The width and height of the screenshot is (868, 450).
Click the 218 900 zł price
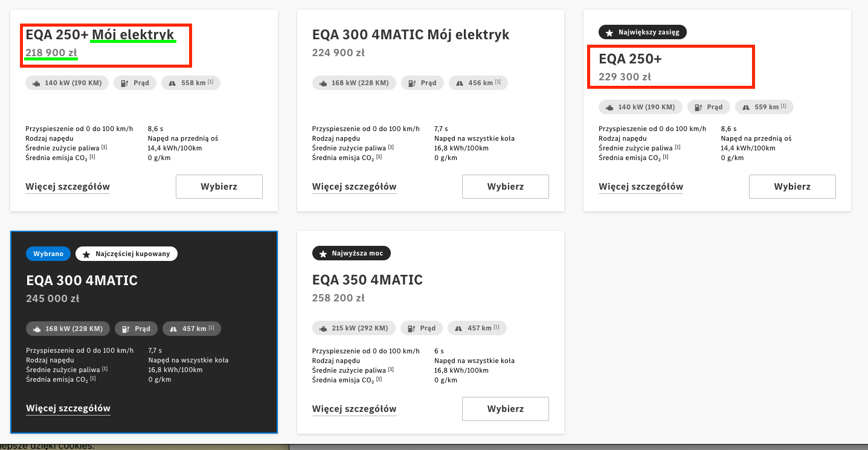click(51, 53)
